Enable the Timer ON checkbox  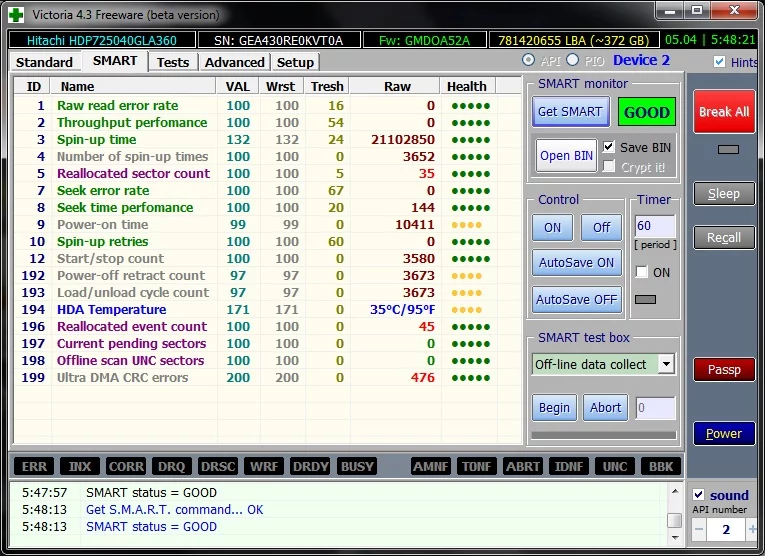coord(642,272)
